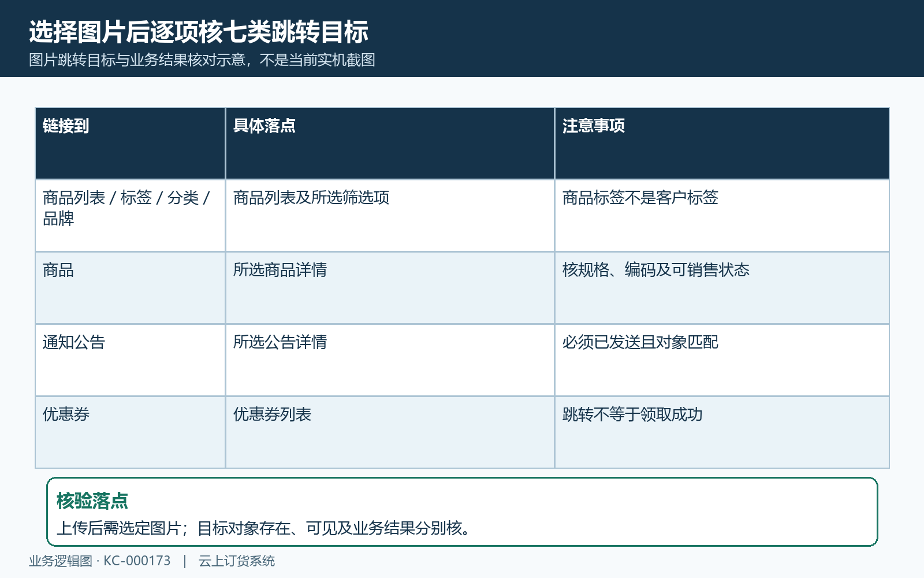Click the cell 所选商品详情
924x578 pixels.
click(390, 288)
